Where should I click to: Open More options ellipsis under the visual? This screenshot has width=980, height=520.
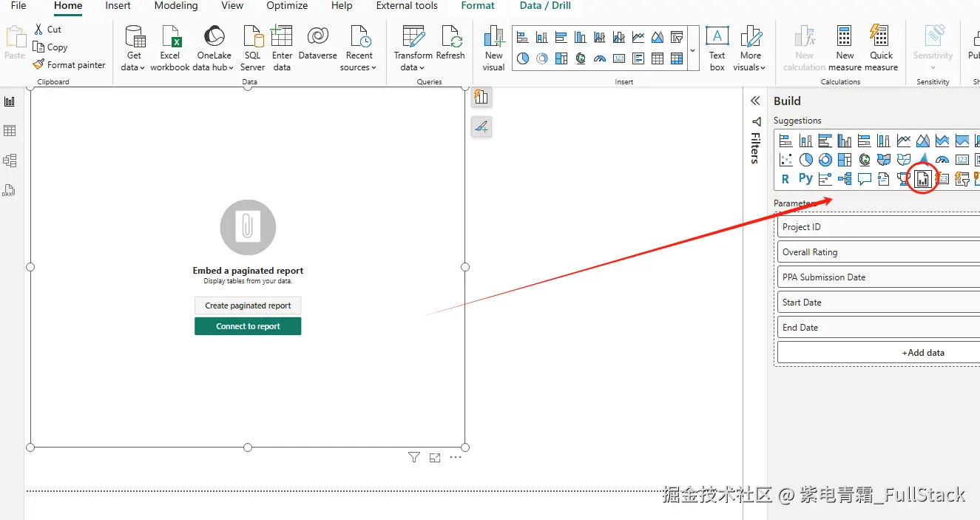click(456, 457)
